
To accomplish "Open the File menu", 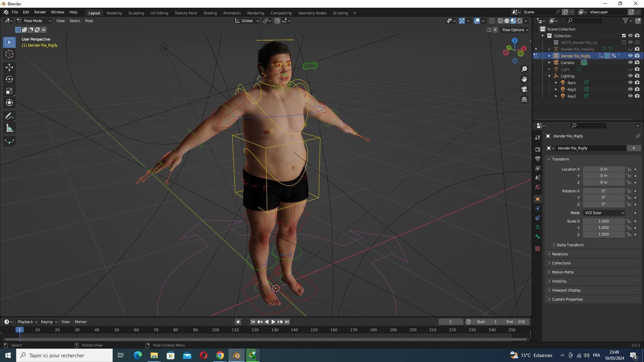I will coord(15,12).
